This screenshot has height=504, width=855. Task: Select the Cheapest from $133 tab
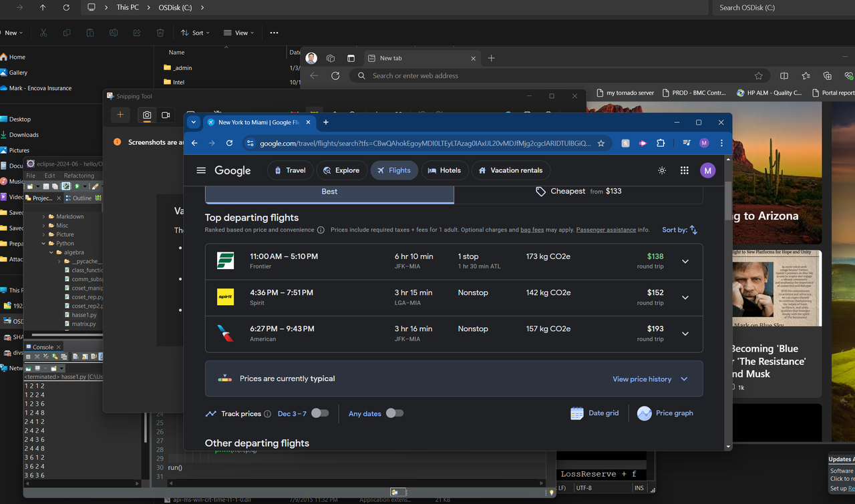point(578,192)
